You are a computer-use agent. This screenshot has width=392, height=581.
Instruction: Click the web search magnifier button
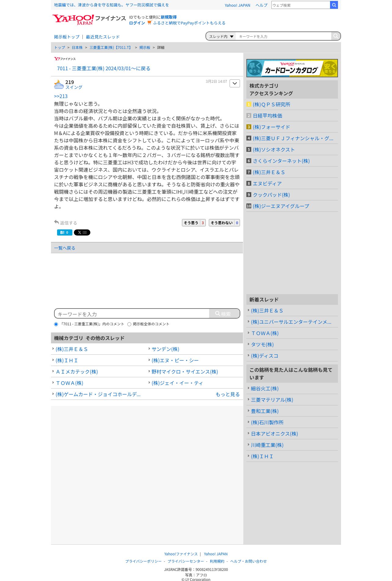(334, 5)
